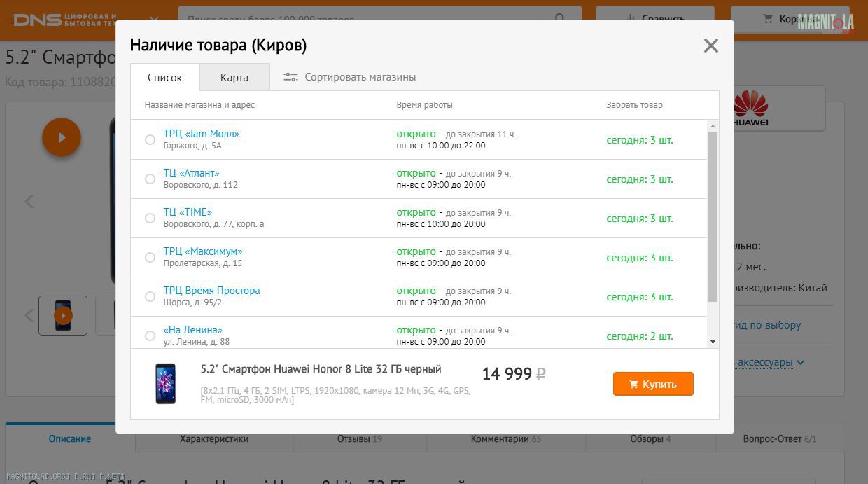The height and width of the screenshot is (484, 868).
Task: Click the previous image arrow beside product photo
Action: (29, 202)
